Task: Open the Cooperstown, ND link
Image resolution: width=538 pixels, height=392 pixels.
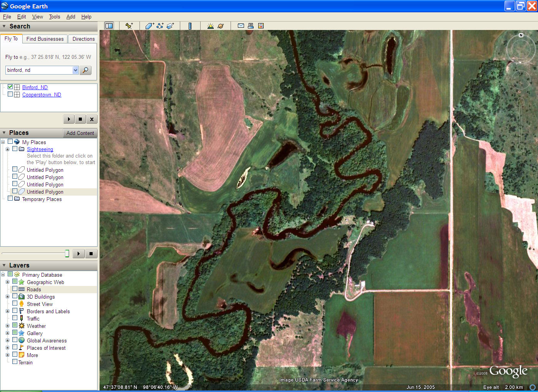Action: pos(42,95)
